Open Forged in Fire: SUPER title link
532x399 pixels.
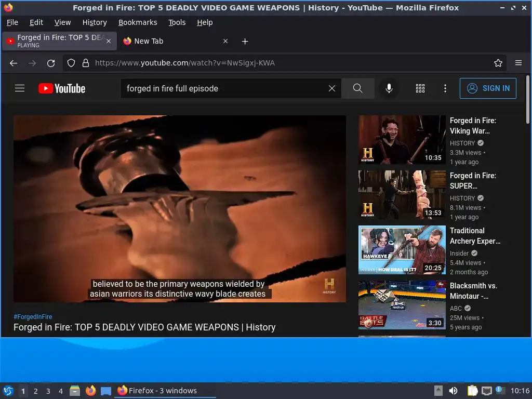tap(473, 180)
